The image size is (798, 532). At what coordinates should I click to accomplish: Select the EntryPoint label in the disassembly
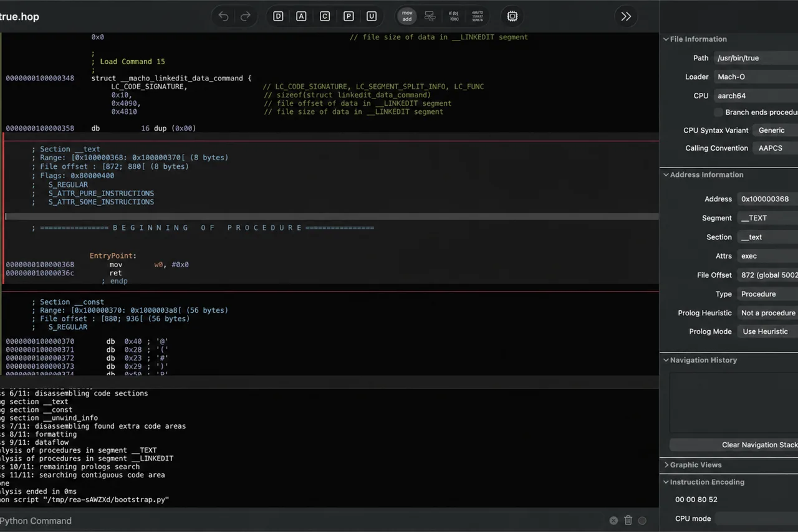tap(113, 256)
